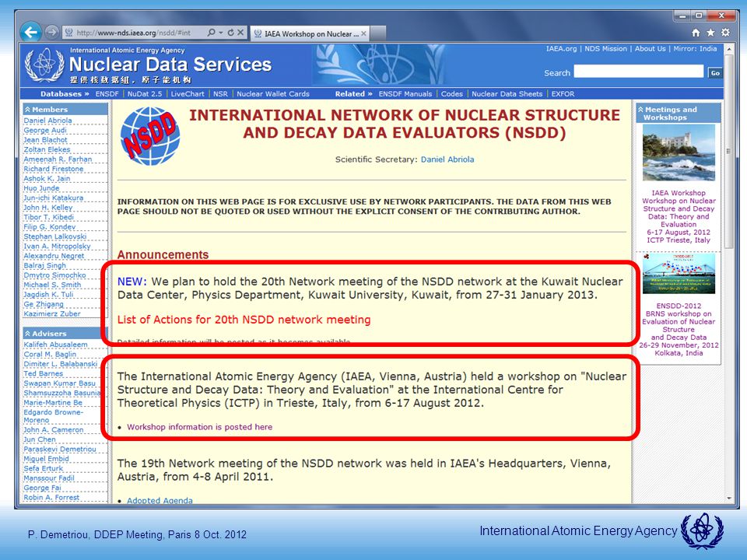Click the browser Back arrow button

pyautogui.click(x=31, y=33)
